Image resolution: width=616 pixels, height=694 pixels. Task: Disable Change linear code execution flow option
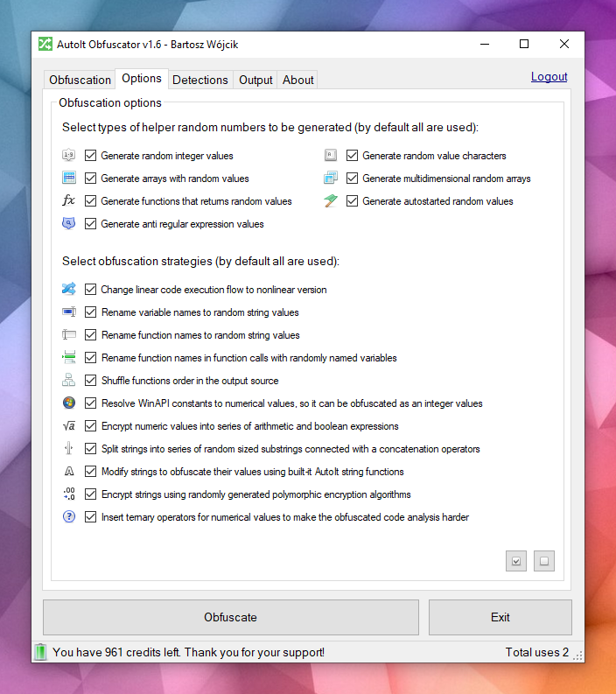click(90, 289)
